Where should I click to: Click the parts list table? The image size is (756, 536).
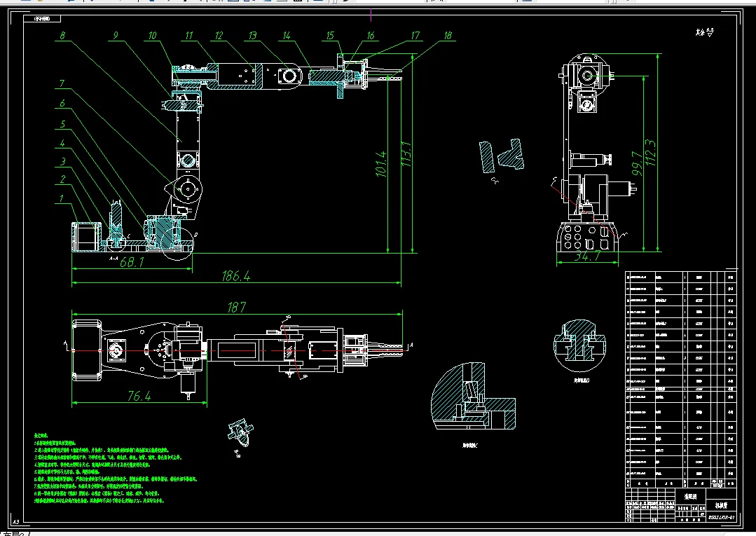click(681, 379)
